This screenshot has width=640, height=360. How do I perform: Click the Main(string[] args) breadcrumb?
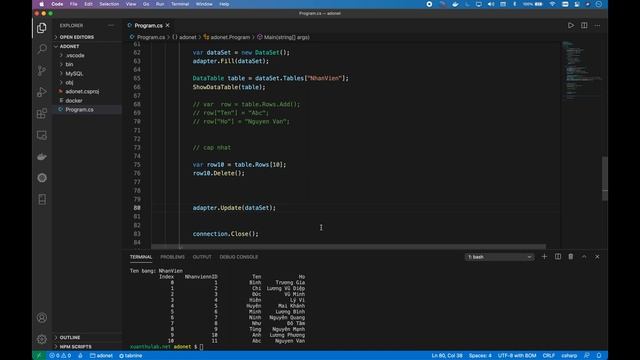click(283, 37)
